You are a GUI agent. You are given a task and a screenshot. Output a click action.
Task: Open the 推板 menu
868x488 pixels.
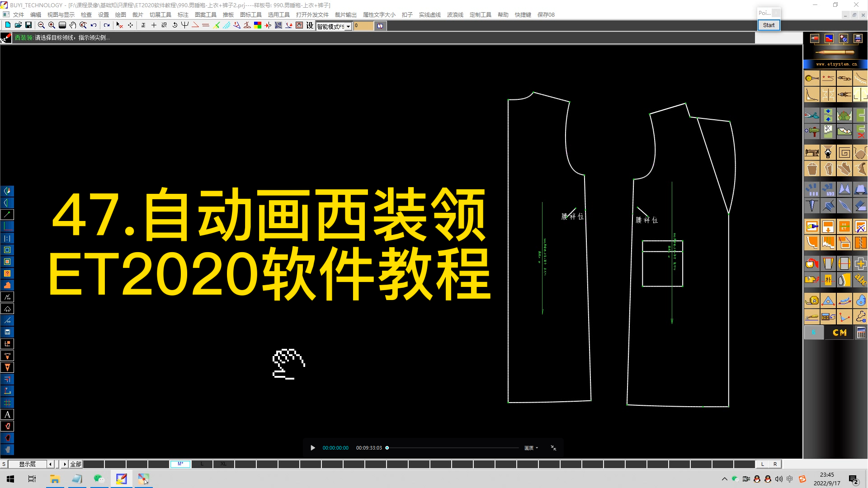point(228,14)
